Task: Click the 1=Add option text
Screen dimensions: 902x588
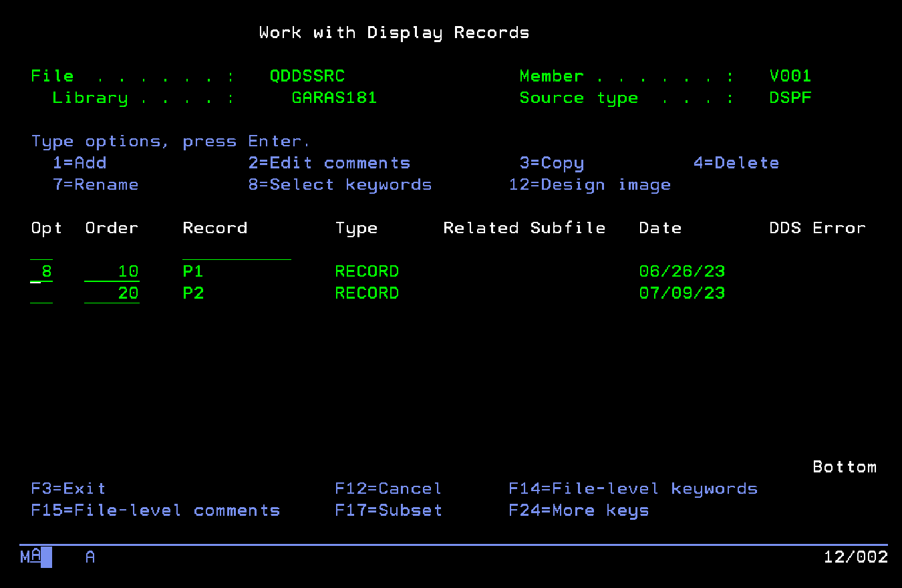Action: (80, 163)
